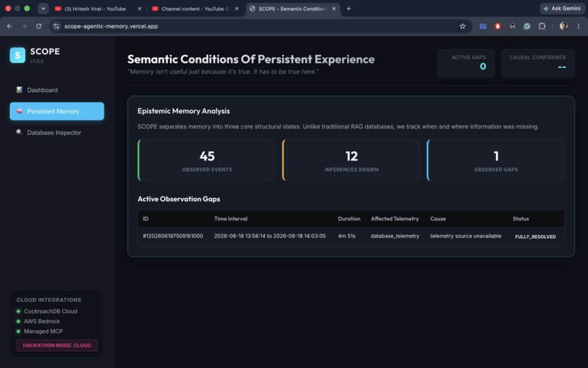Click the site information icon

click(56, 26)
